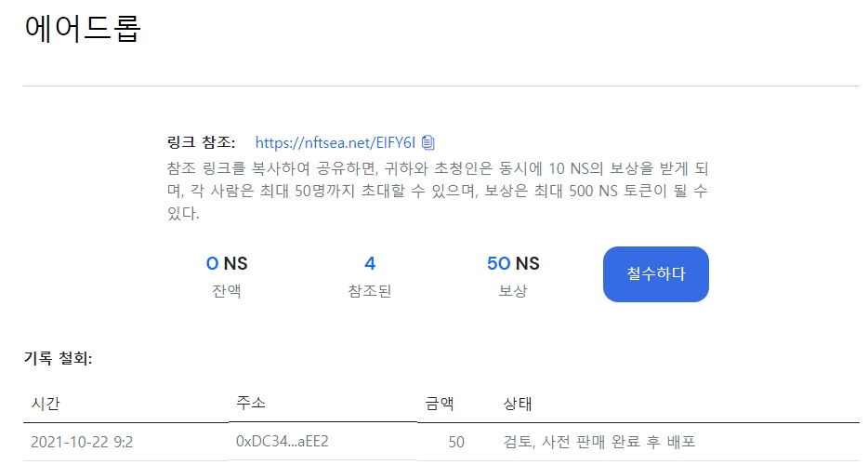This screenshot has width=868, height=465.
Task: Select the 0 NS balance value
Action: (227, 263)
